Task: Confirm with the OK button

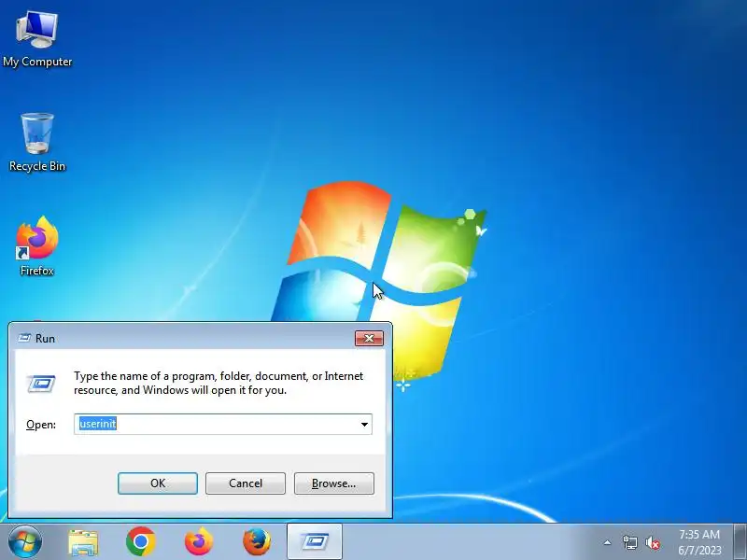Action: click(158, 483)
